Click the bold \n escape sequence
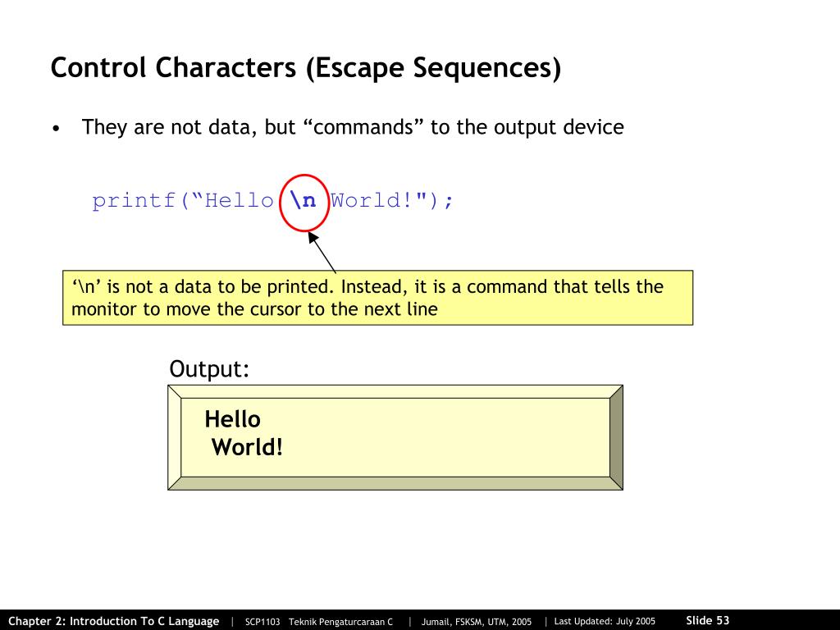Viewport: 840px width, 630px height. tap(304, 200)
